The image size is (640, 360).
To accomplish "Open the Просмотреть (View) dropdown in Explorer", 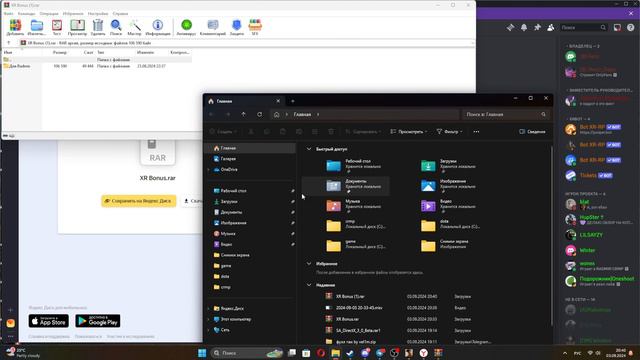I will pos(409,131).
